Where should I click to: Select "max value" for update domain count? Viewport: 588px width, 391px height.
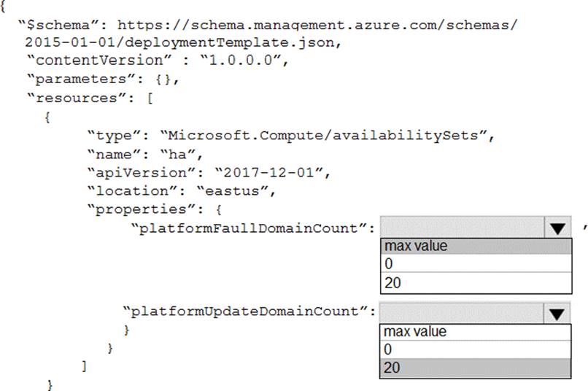coord(476,332)
